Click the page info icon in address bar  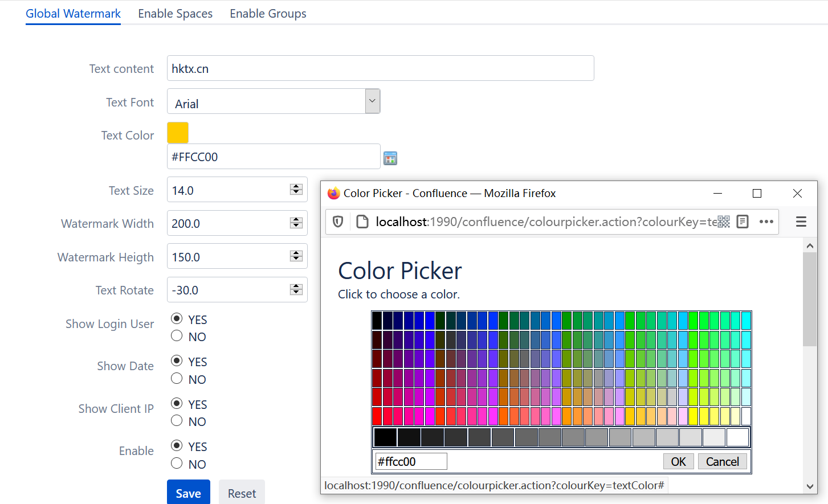click(x=362, y=222)
